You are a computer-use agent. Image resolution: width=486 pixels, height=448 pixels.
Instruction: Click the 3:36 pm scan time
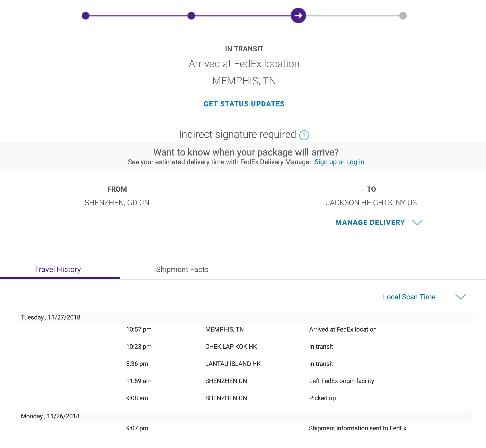pos(137,364)
